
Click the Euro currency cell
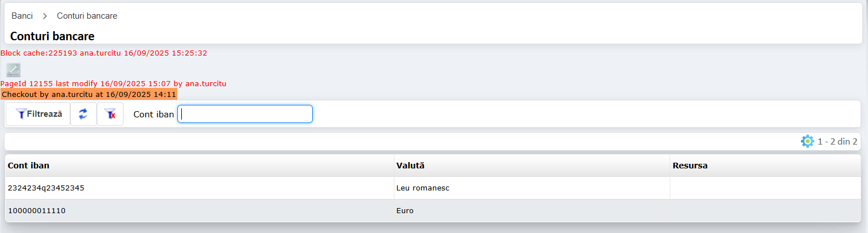pos(405,211)
